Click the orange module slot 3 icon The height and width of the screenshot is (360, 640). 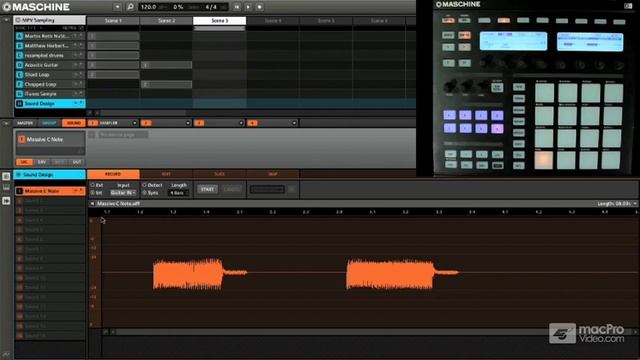pyautogui.click(x=199, y=123)
